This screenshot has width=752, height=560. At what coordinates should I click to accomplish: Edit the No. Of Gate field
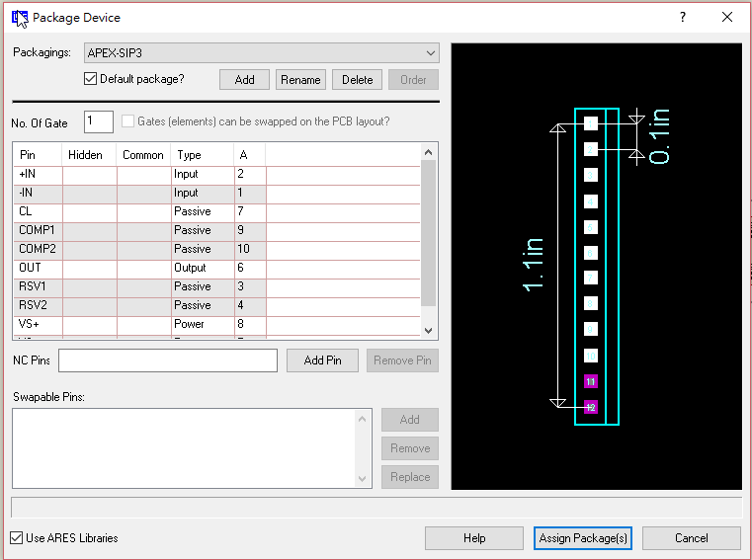point(99,121)
